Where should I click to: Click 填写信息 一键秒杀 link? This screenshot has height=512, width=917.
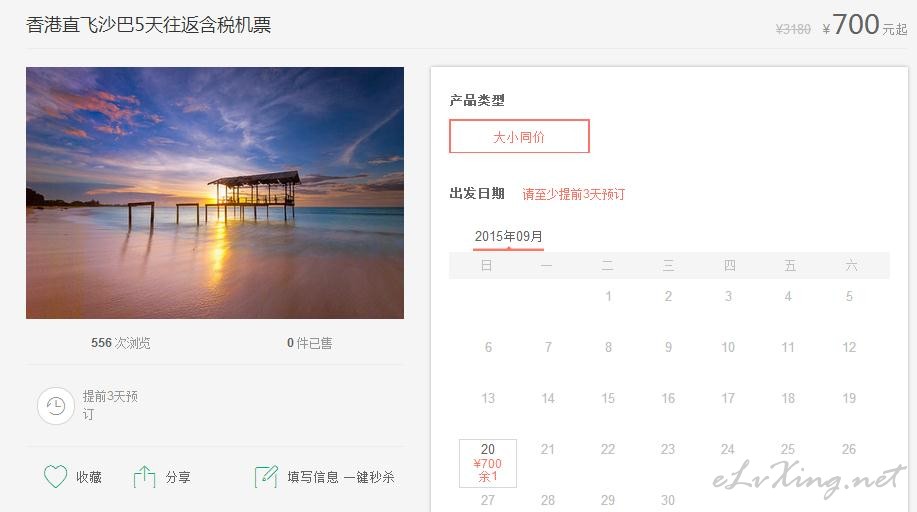click(x=341, y=477)
